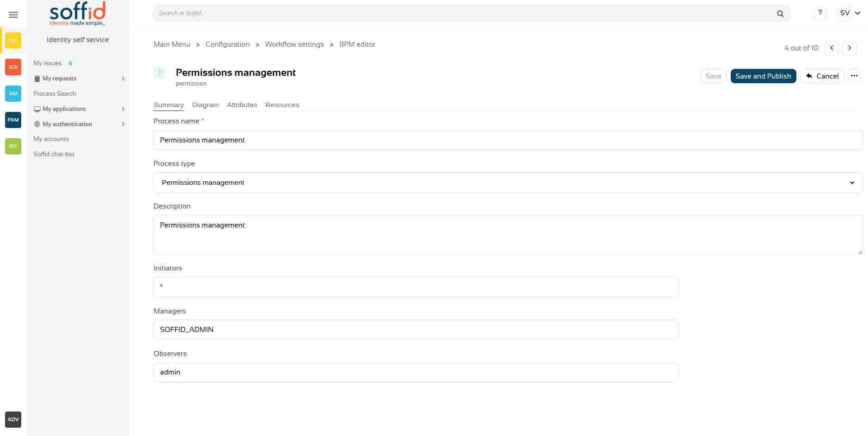Open the IGA module icon
The width and height of the screenshot is (868, 436).
[x=13, y=67]
